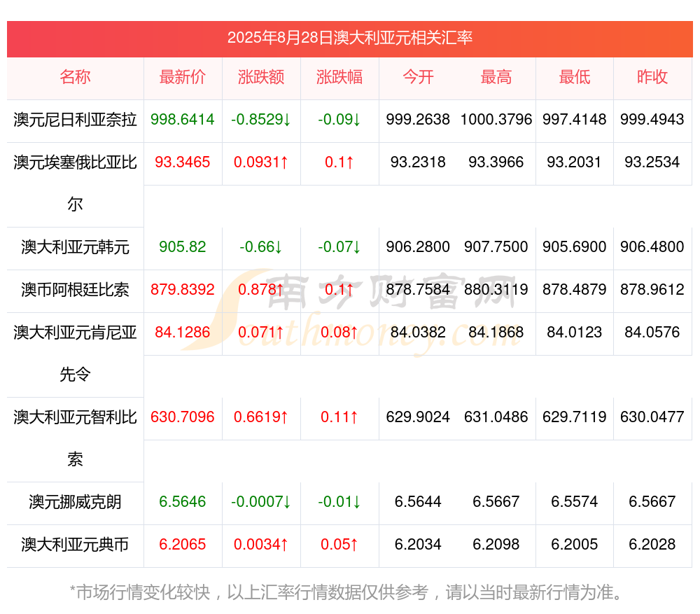Click the low value 6.5574

click(575, 502)
